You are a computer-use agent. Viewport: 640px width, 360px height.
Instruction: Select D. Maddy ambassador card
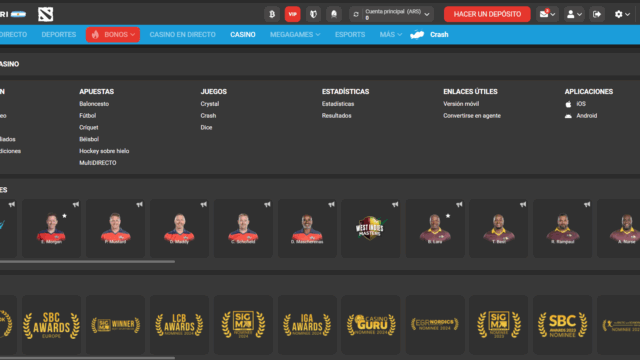coord(179,229)
